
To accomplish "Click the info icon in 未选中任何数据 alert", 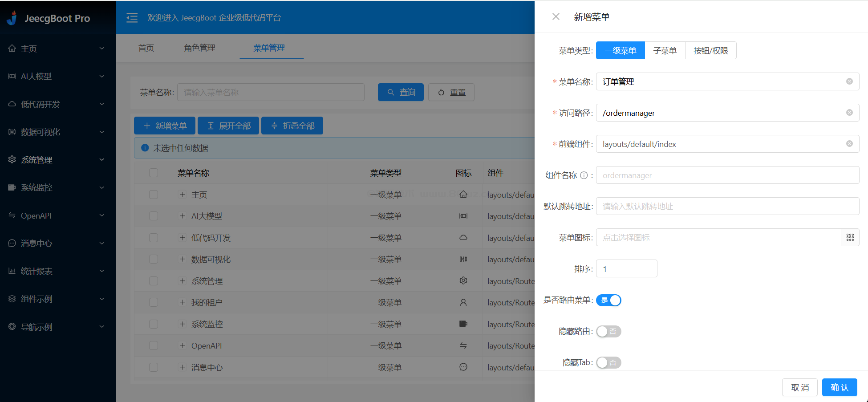I will (x=145, y=148).
